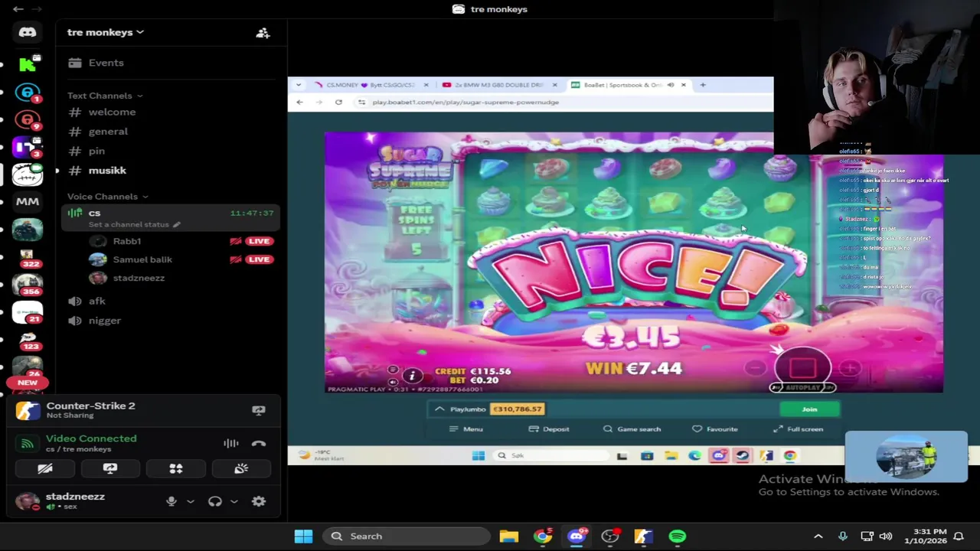
Task: Collapse the Text Channels category
Action: pos(105,96)
